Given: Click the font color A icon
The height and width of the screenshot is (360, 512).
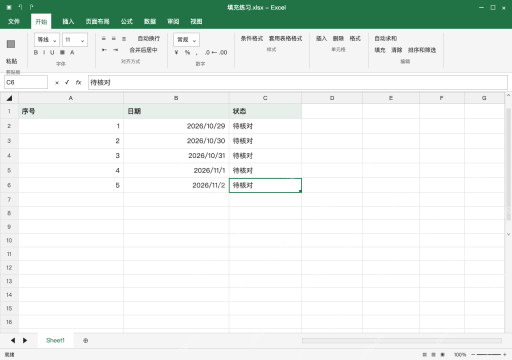Looking at the screenshot, I should point(72,52).
